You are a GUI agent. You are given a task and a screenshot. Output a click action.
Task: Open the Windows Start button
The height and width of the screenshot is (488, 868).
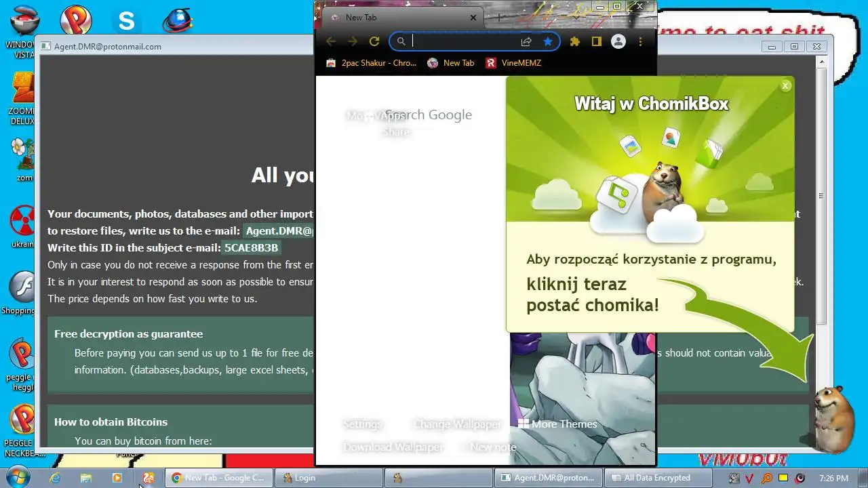pyautogui.click(x=18, y=478)
